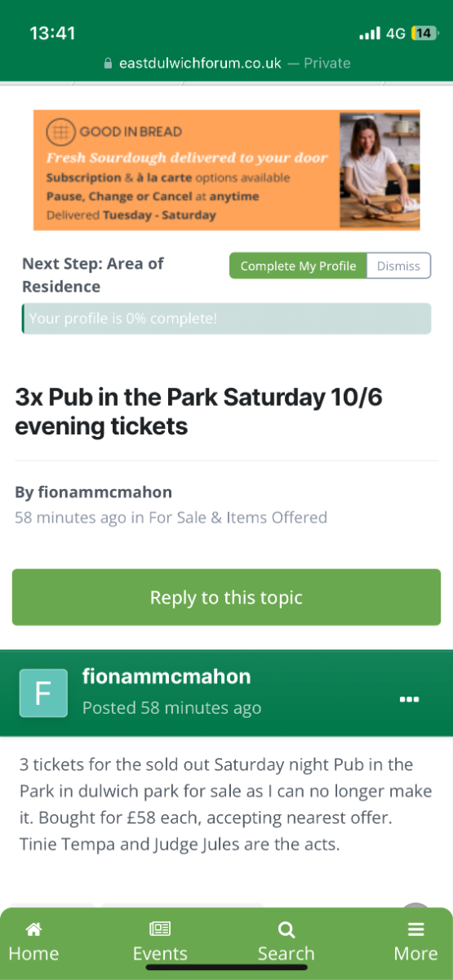Tap the padlock icon in address bar

pos(108,64)
